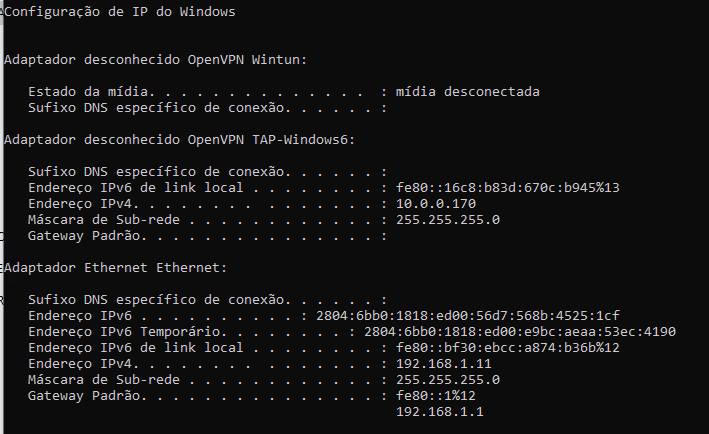Click the Ethernet IPv4 address 192.168.1.11
The image size is (709, 434).
tap(444, 364)
